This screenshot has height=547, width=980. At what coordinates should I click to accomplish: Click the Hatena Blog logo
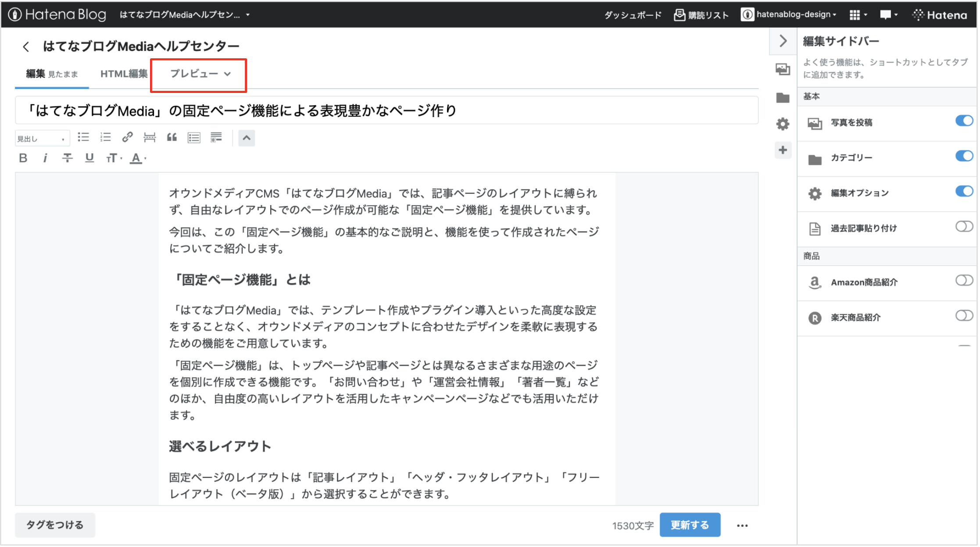coord(57,14)
